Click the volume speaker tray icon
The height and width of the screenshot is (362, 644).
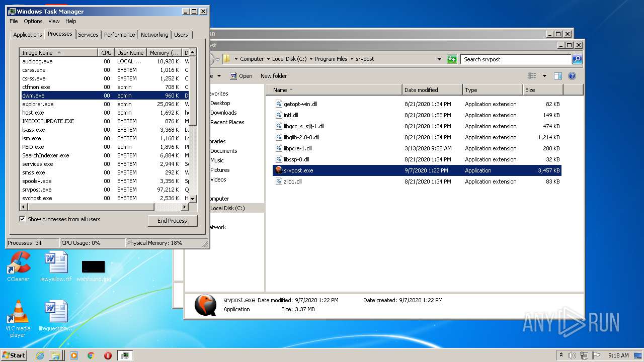coord(572,355)
